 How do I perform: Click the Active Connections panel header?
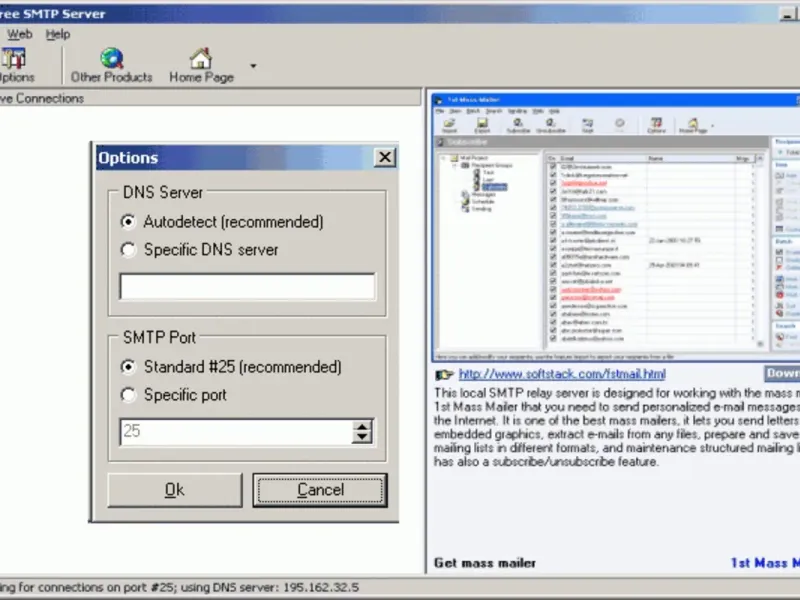210,98
